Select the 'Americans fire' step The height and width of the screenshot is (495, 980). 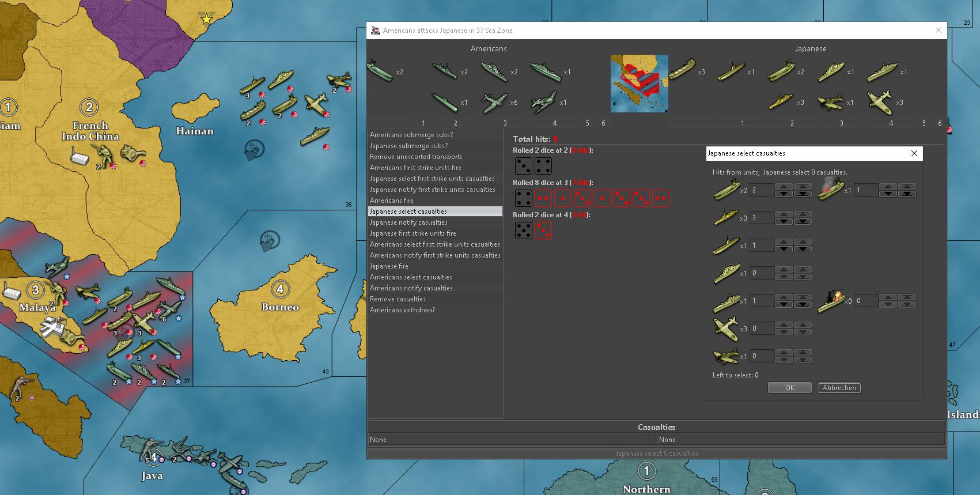point(435,201)
